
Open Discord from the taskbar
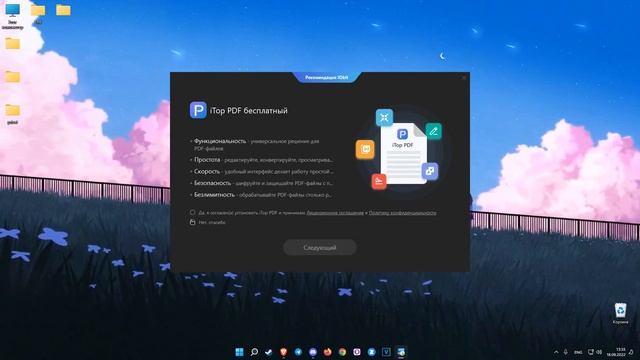coord(313,352)
